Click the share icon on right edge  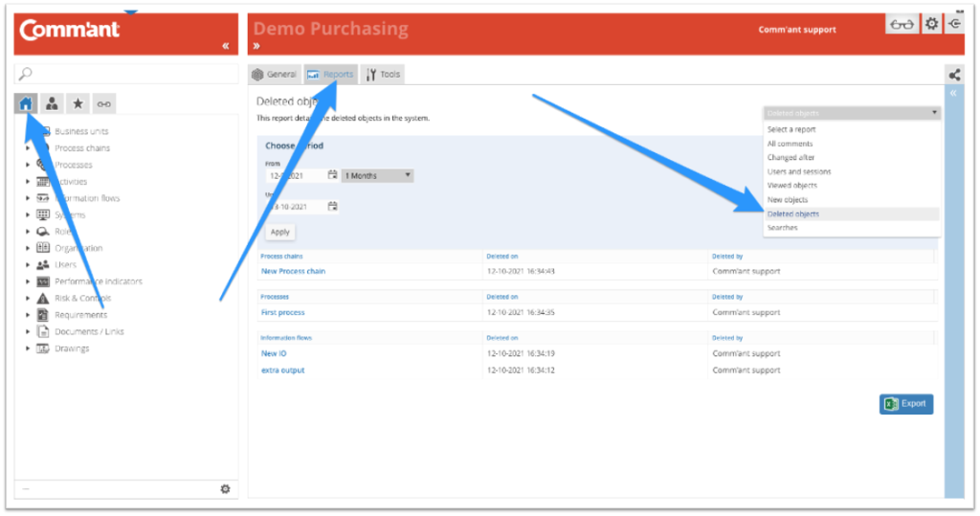click(x=953, y=75)
